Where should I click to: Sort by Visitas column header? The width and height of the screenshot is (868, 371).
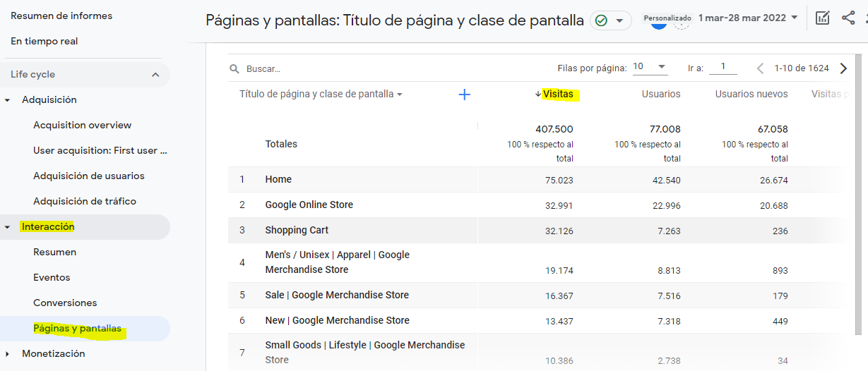pyautogui.click(x=557, y=95)
